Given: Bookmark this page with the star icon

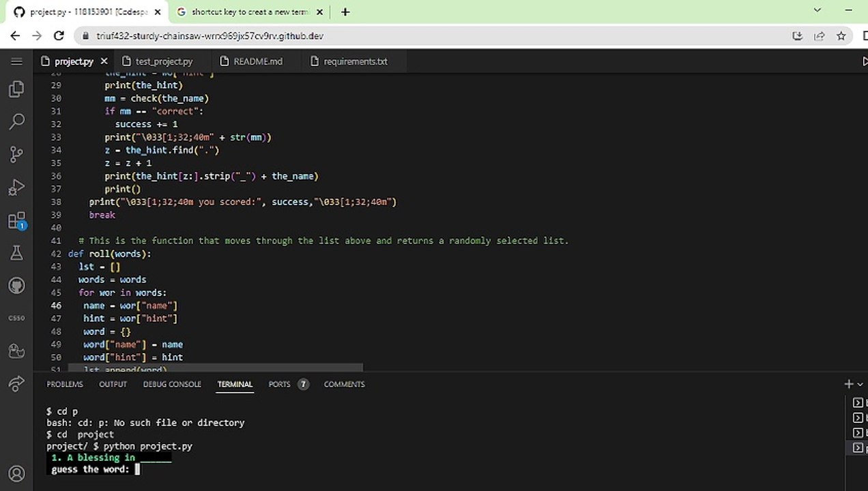Looking at the screenshot, I should [841, 36].
